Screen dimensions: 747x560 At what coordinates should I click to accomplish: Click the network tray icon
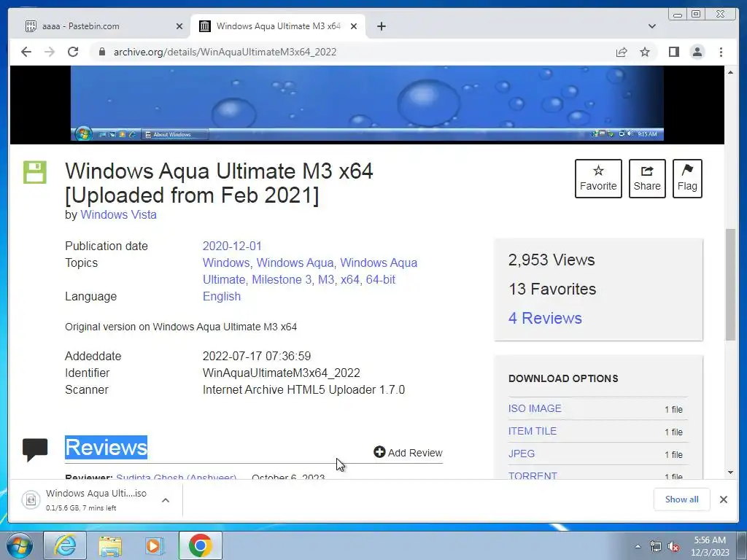click(x=656, y=546)
